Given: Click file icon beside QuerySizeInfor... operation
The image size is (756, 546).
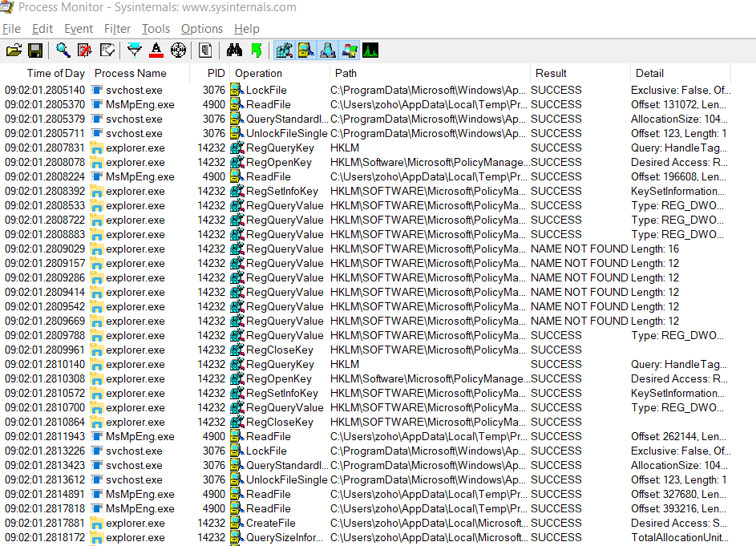Looking at the screenshot, I should [x=237, y=537].
